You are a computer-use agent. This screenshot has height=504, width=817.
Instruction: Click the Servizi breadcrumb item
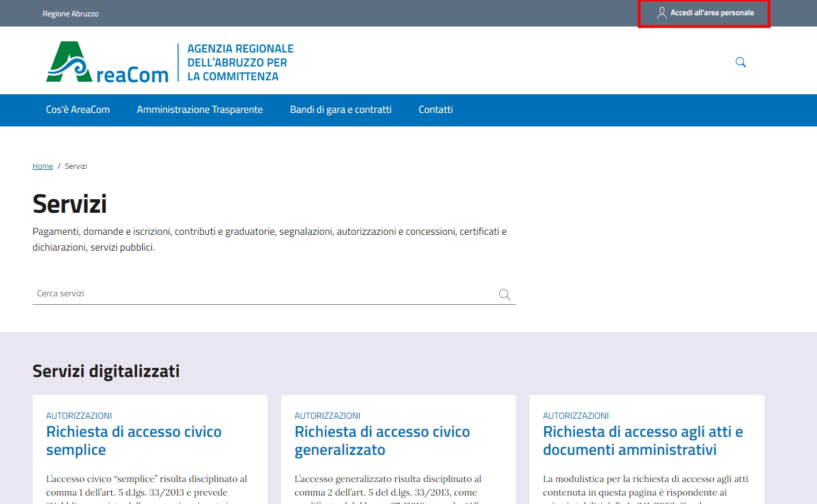click(x=76, y=166)
